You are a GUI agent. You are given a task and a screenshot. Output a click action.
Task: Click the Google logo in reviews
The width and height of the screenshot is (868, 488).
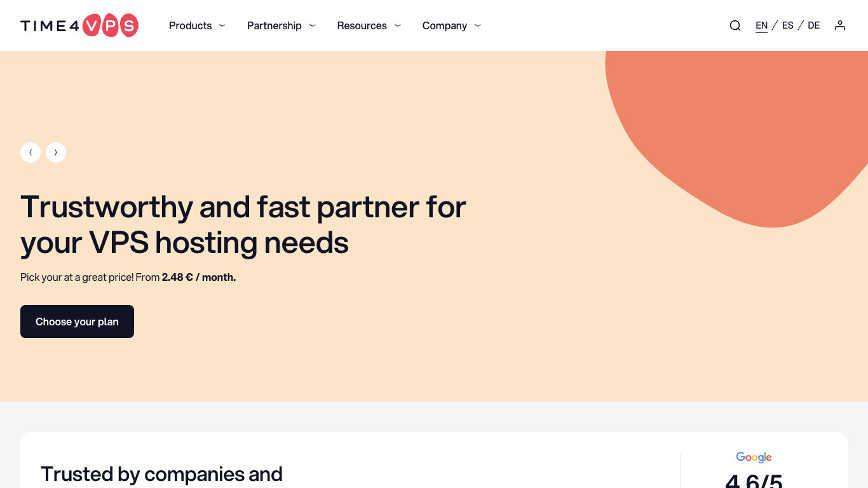click(754, 457)
